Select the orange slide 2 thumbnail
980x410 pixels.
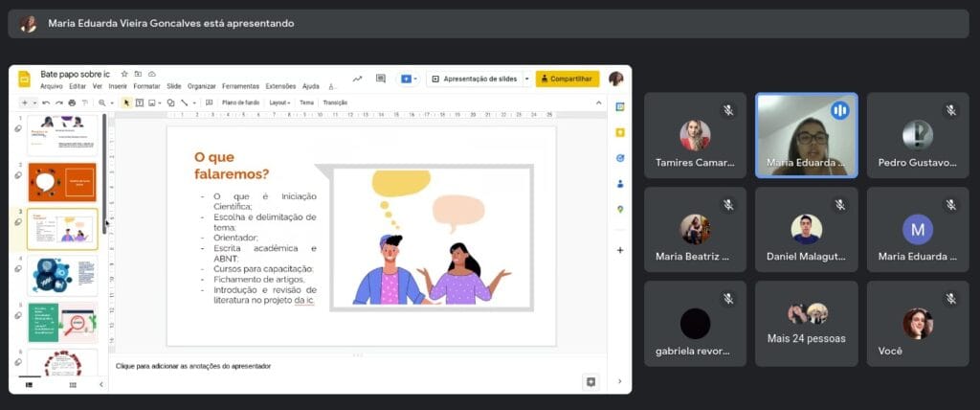pyautogui.click(x=62, y=181)
